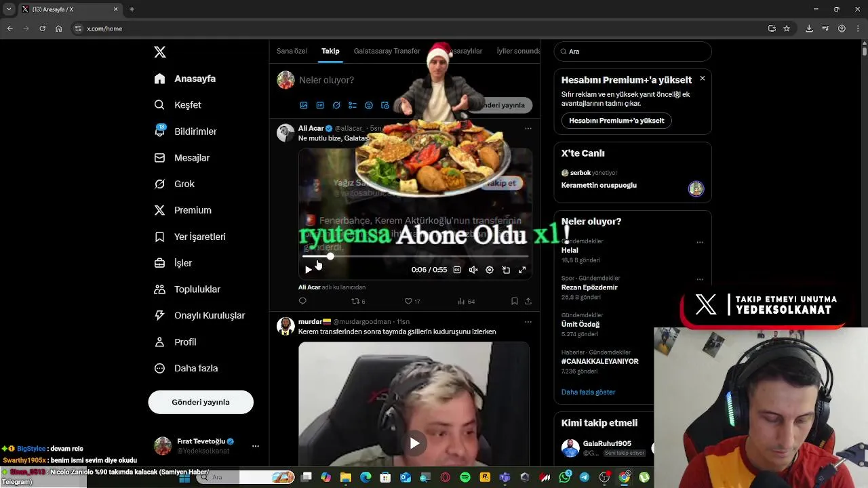The width and height of the screenshot is (868, 488).
Task: Share Ali Acar's post
Action: click(528, 301)
